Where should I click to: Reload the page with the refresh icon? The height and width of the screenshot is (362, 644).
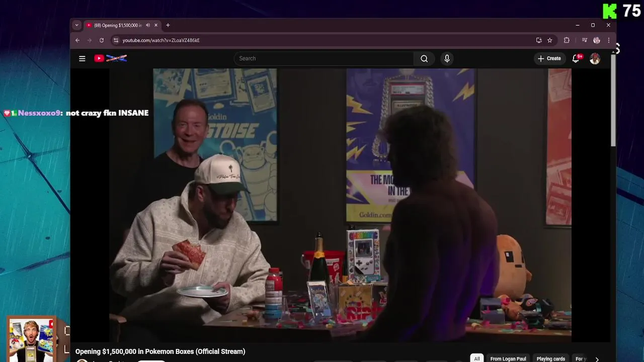point(102,40)
